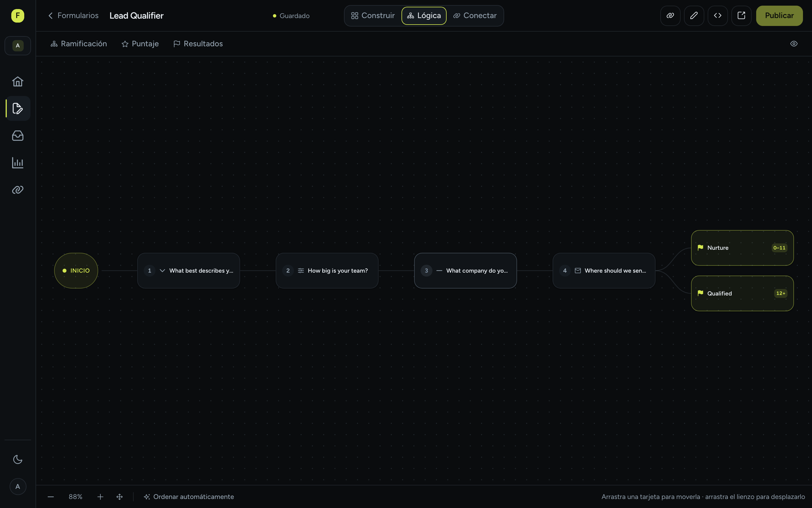The width and height of the screenshot is (812, 508).
Task: Click the Lead Qualifier form title
Action: click(136, 16)
